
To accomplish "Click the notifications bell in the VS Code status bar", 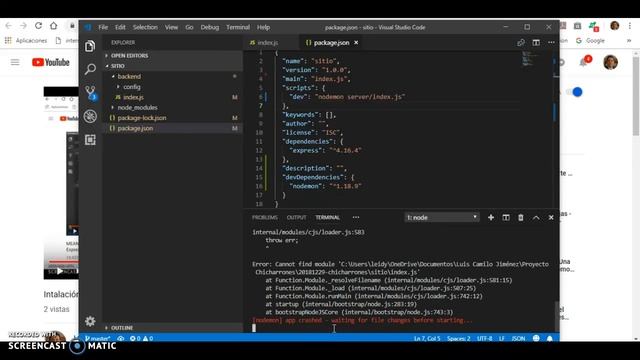I will [x=550, y=338].
